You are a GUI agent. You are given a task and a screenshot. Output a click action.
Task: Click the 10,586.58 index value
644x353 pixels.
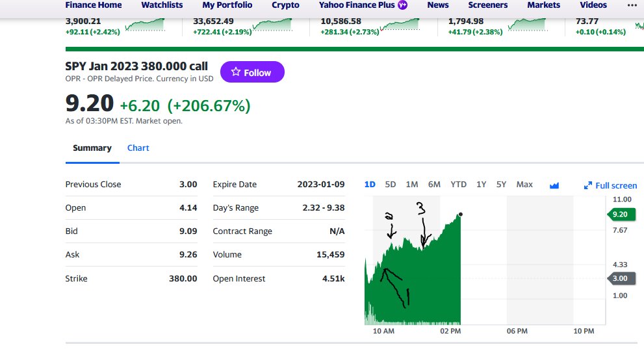coord(341,21)
